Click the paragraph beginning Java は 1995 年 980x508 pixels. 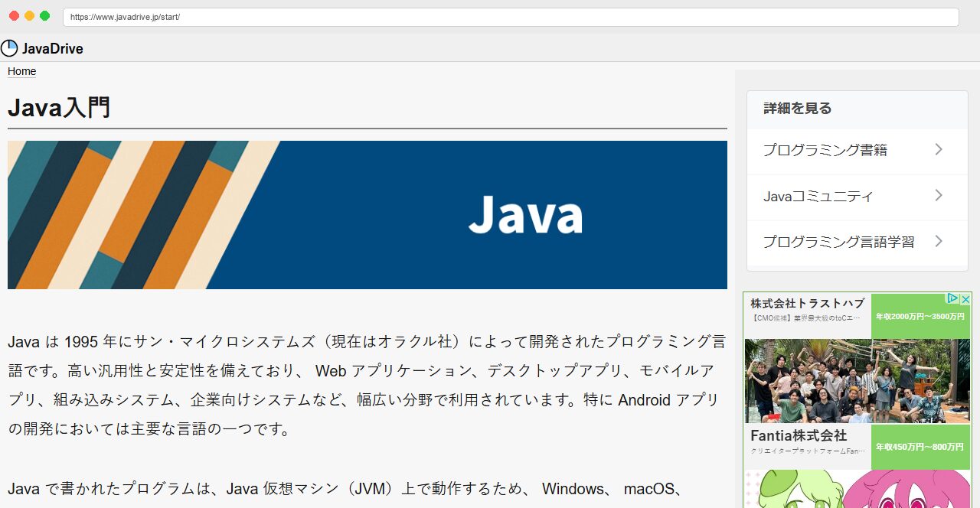pyautogui.click(x=367, y=386)
